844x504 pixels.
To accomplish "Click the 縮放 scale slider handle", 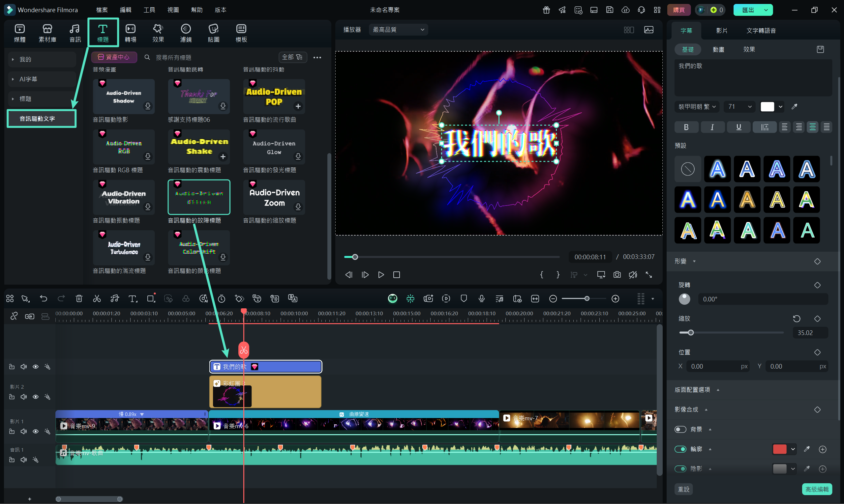I will (x=690, y=332).
